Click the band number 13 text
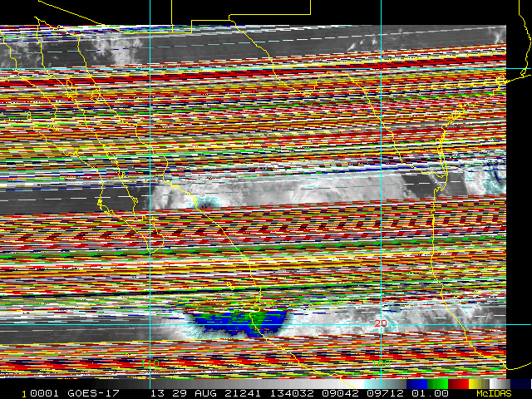This screenshot has height=399, width=532. pos(157,393)
